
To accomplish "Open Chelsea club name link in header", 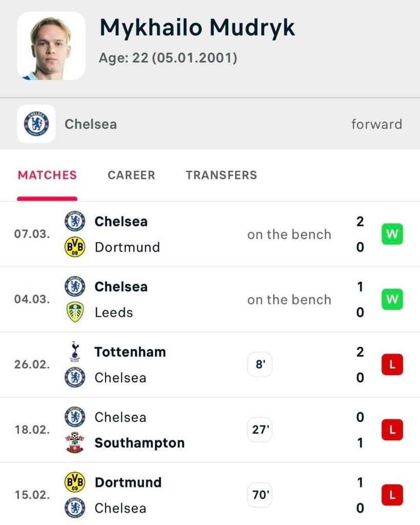I will pyautogui.click(x=91, y=124).
